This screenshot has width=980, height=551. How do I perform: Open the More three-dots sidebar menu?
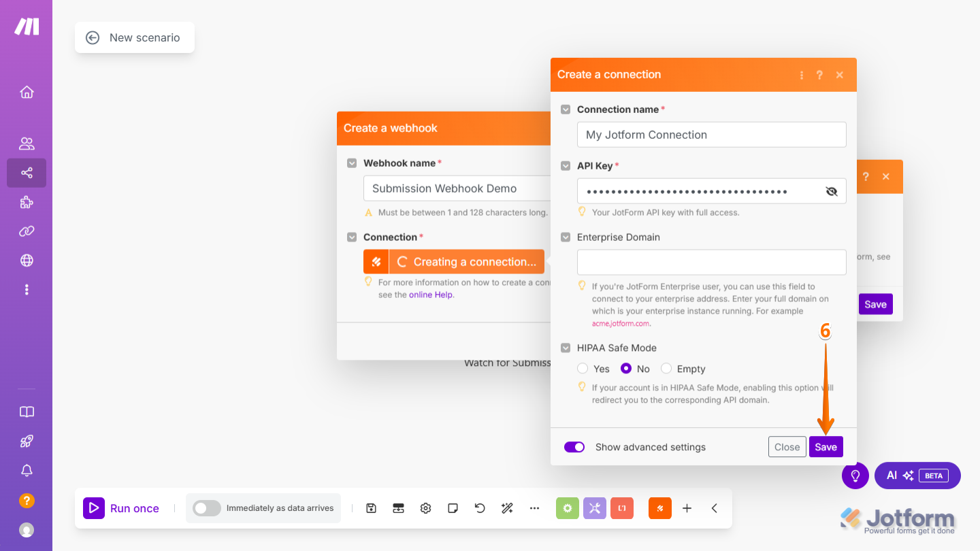[27, 290]
